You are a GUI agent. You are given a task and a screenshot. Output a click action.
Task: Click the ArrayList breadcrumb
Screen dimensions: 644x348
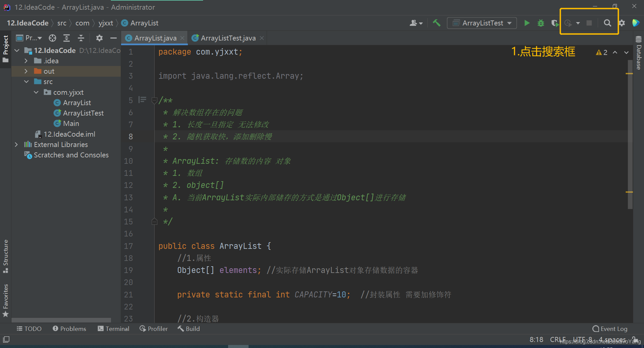140,23
